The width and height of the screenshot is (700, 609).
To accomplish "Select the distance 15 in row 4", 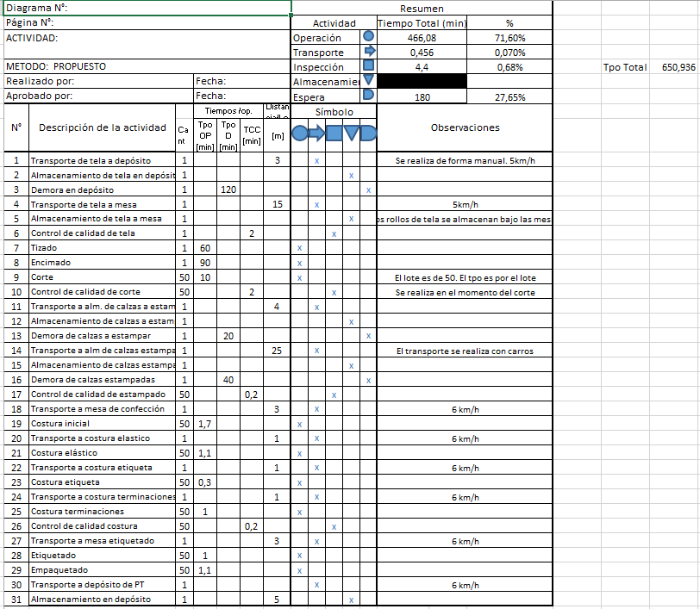I will (277, 204).
